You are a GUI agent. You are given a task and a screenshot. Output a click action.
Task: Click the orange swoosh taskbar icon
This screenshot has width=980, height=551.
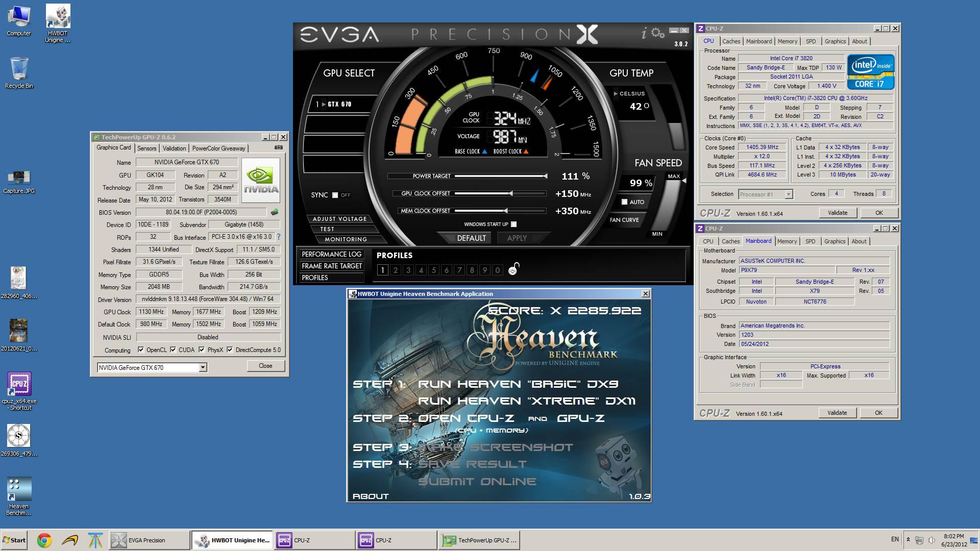click(70, 540)
